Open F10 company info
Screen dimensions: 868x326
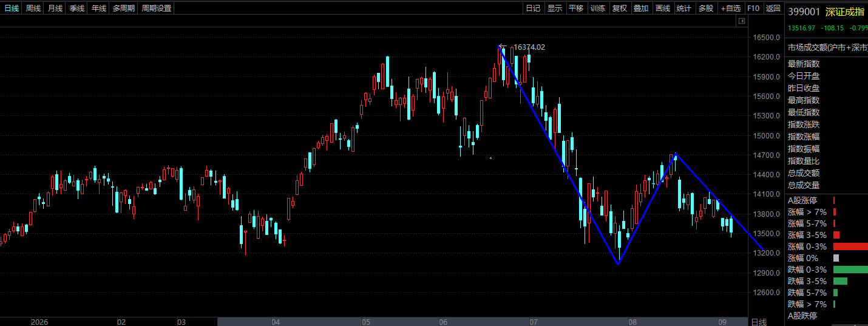(753, 8)
